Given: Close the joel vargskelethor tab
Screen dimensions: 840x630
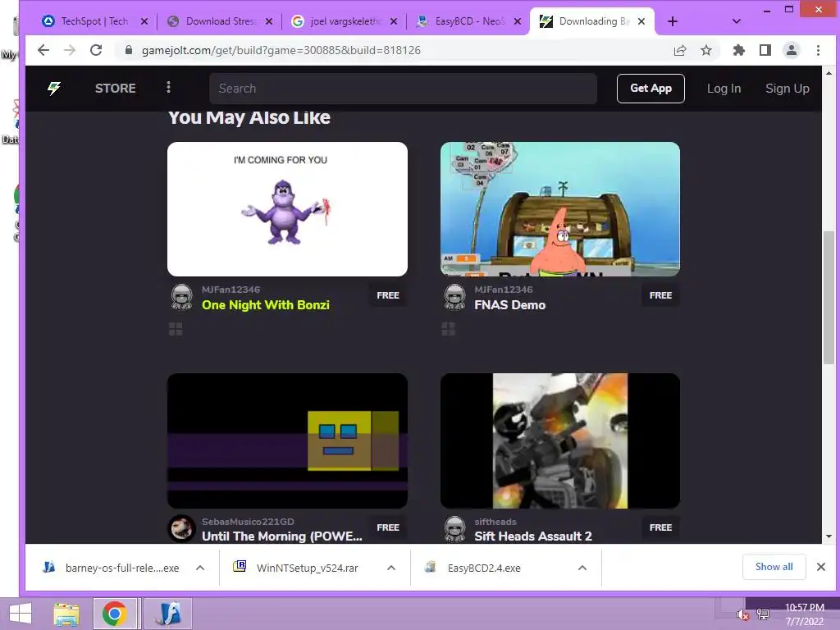Looking at the screenshot, I should 394,21.
